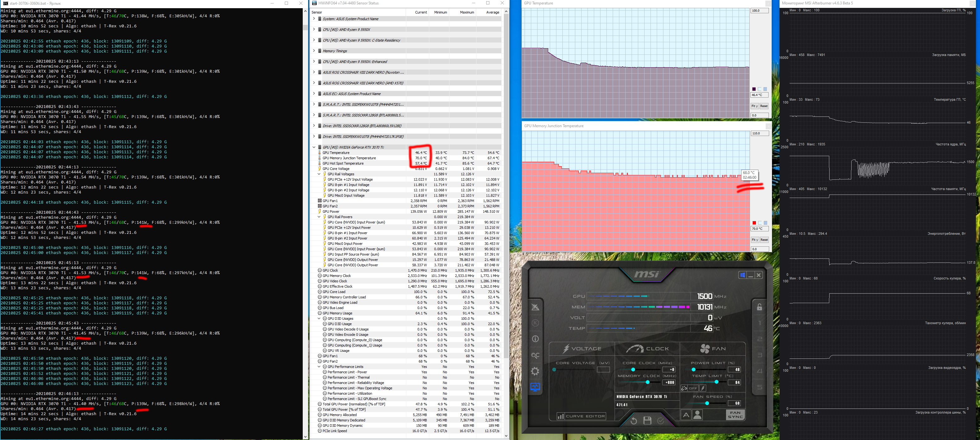Screen dimensions: 980x440
Task: Click the OC Scanner icon
Action: point(535,355)
